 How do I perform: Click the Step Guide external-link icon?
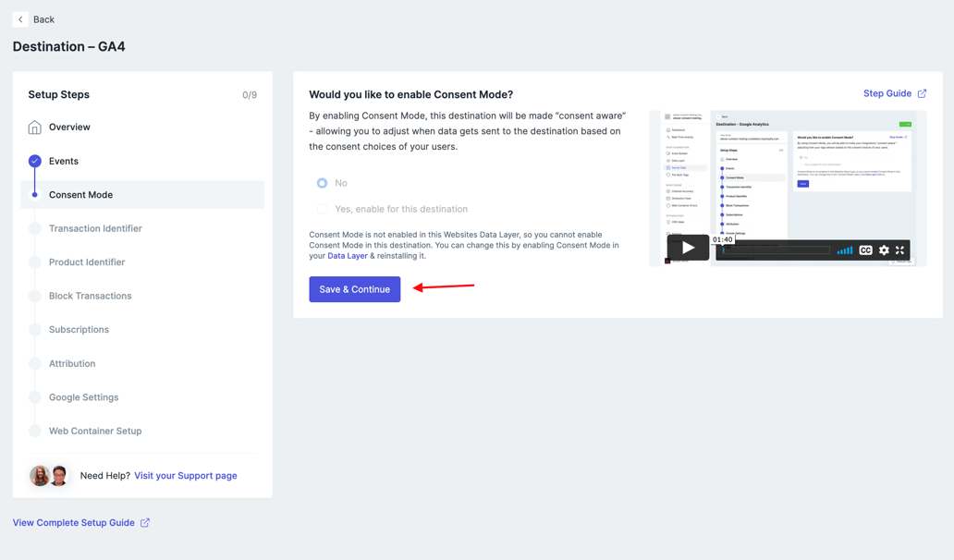pos(922,93)
